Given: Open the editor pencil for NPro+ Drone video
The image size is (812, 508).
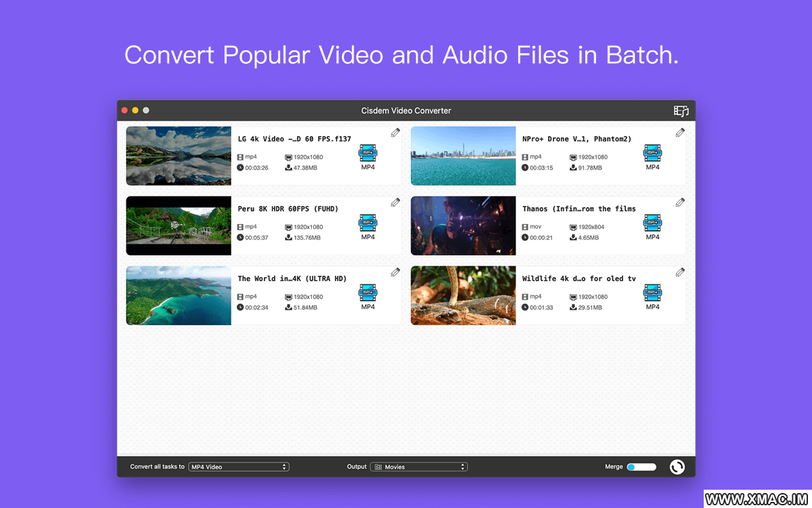Looking at the screenshot, I should (x=680, y=133).
